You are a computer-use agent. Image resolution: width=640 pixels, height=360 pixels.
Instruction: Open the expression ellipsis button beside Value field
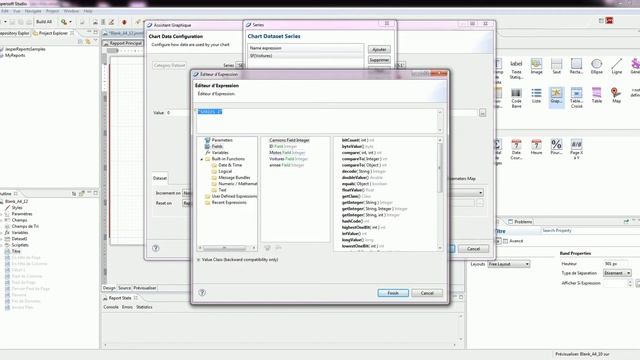[482, 113]
